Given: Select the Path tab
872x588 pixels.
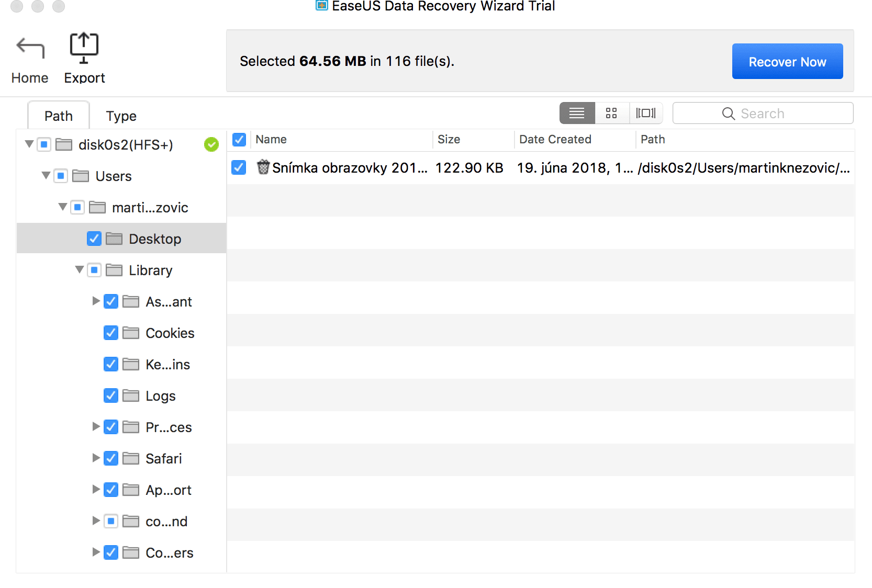Looking at the screenshot, I should tap(59, 116).
